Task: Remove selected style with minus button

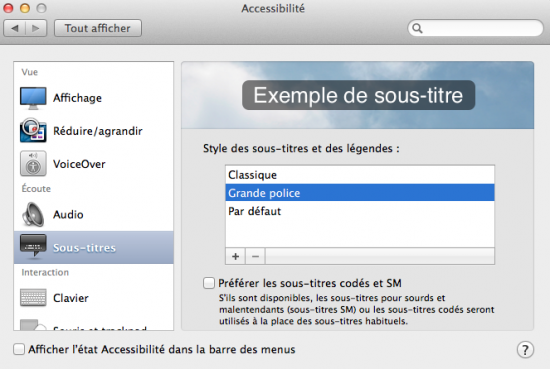Action: coord(255,256)
